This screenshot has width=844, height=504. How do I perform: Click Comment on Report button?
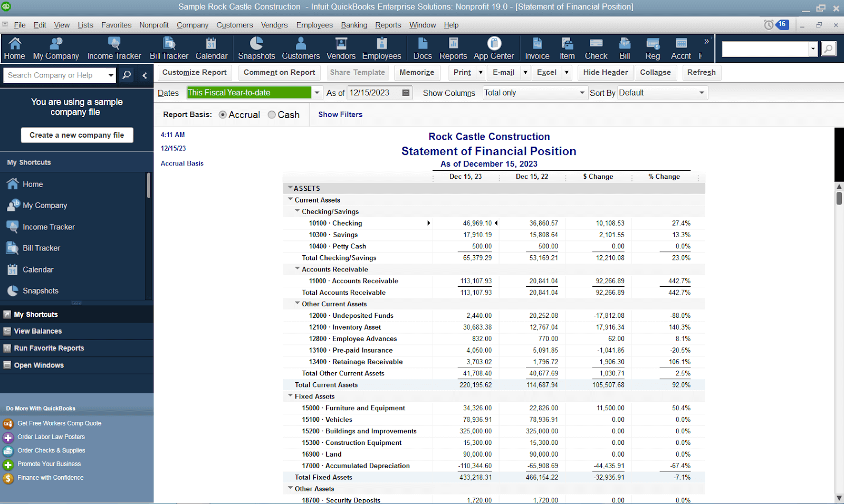coord(279,73)
